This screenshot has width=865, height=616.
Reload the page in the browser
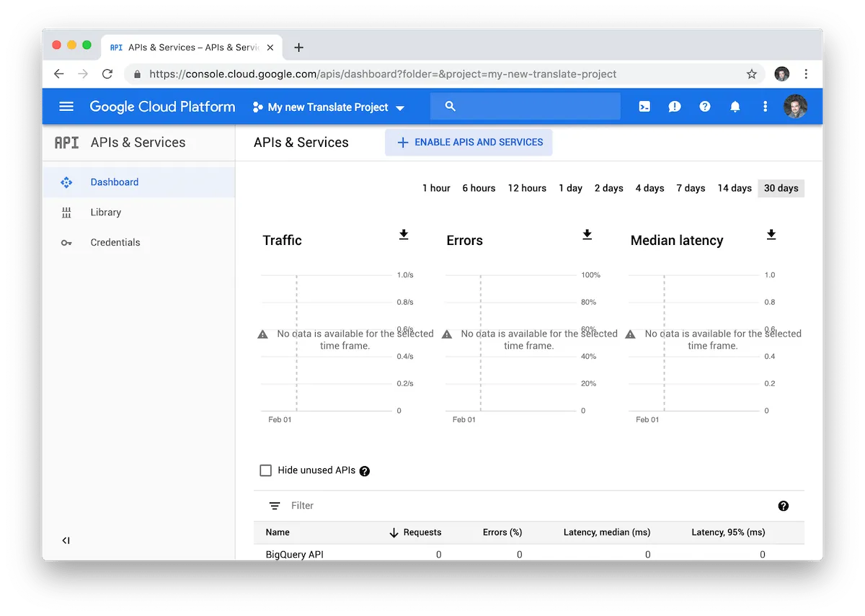pos(107,74)
